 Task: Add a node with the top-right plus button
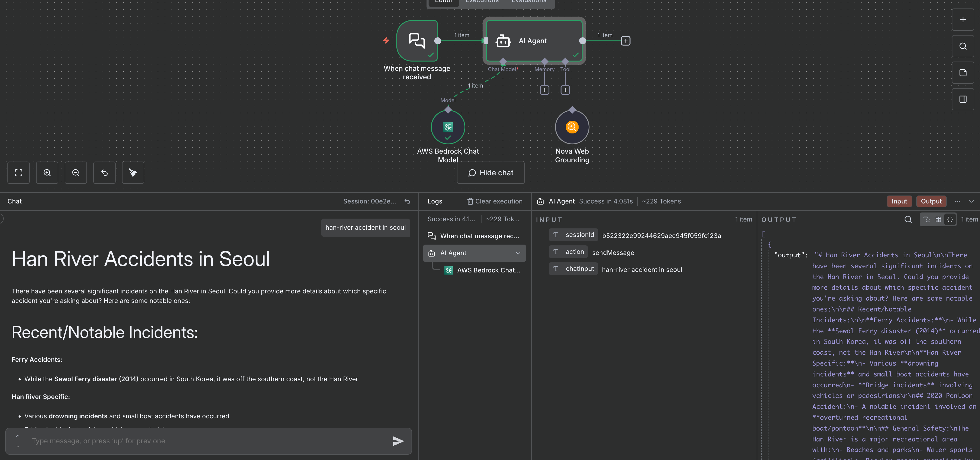(x=962, y=20)
